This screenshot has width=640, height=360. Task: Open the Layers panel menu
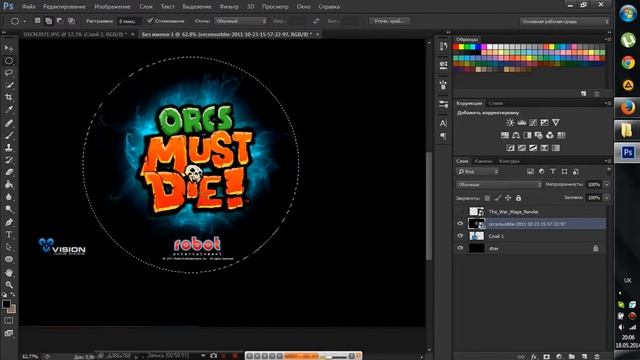click(x=608, y=161)
